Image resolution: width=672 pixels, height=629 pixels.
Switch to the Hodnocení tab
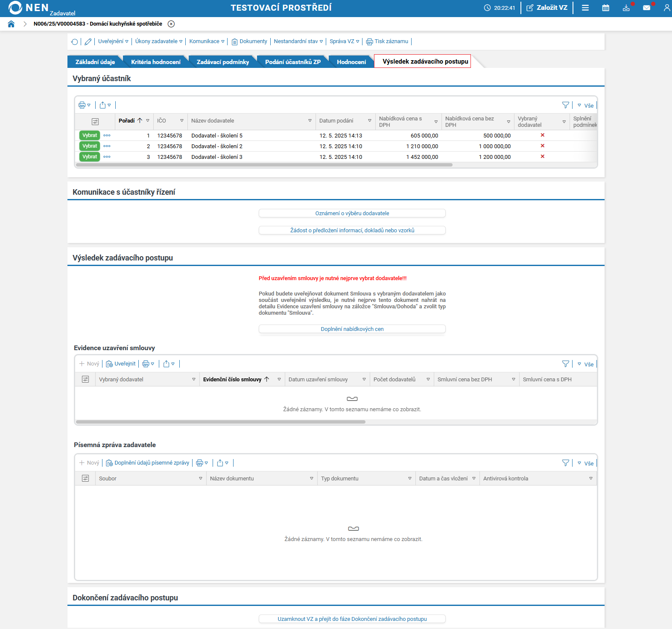click(x=351, y=62)
